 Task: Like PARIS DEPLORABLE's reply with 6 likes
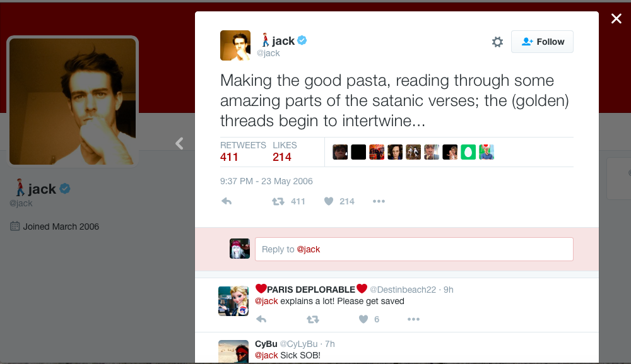pos(363,319)
